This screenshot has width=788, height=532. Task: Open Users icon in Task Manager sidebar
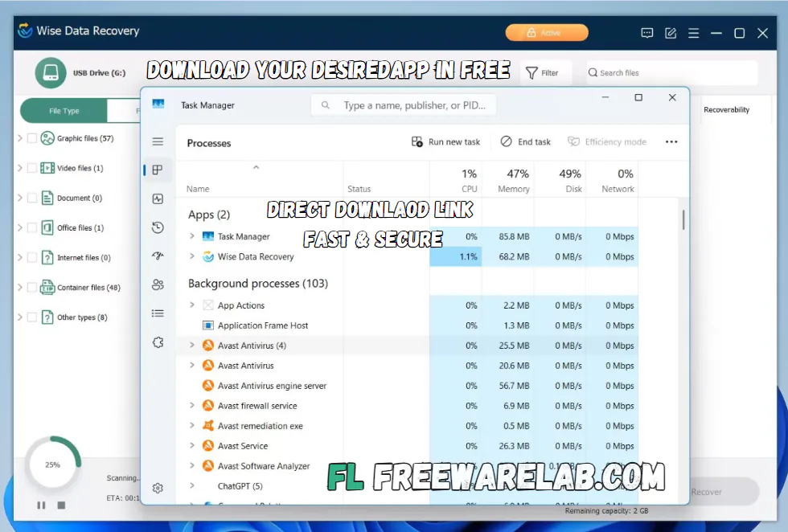pyautogui.click(x=158, y=284)
